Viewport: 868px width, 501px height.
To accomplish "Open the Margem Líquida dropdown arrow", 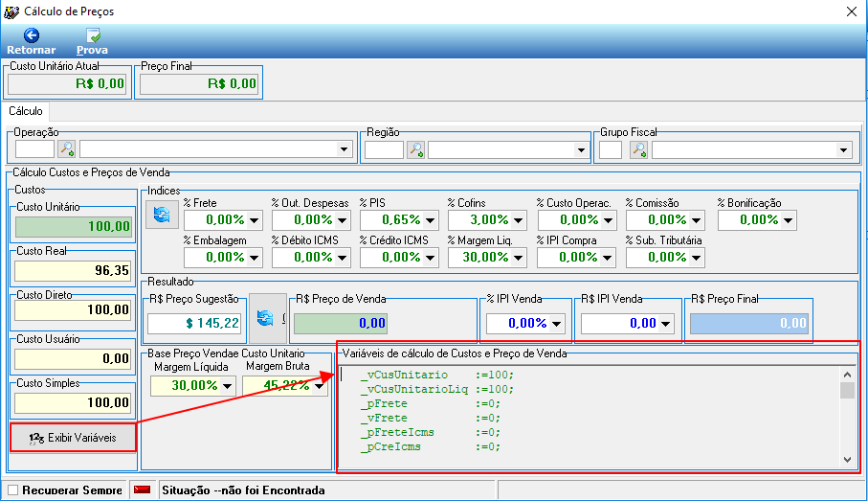I will coord(227,386).
